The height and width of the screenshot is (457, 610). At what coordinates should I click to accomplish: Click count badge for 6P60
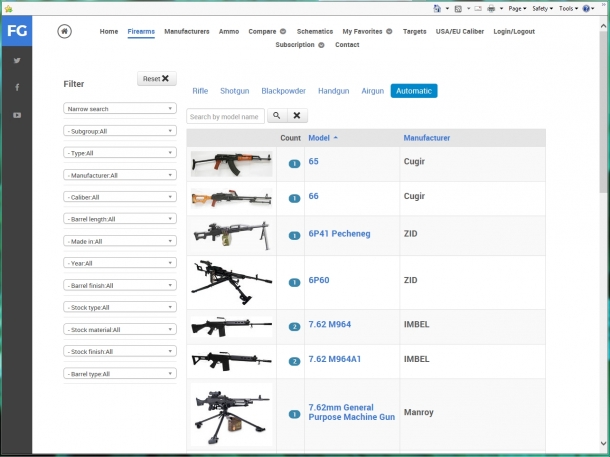[294, 282]
